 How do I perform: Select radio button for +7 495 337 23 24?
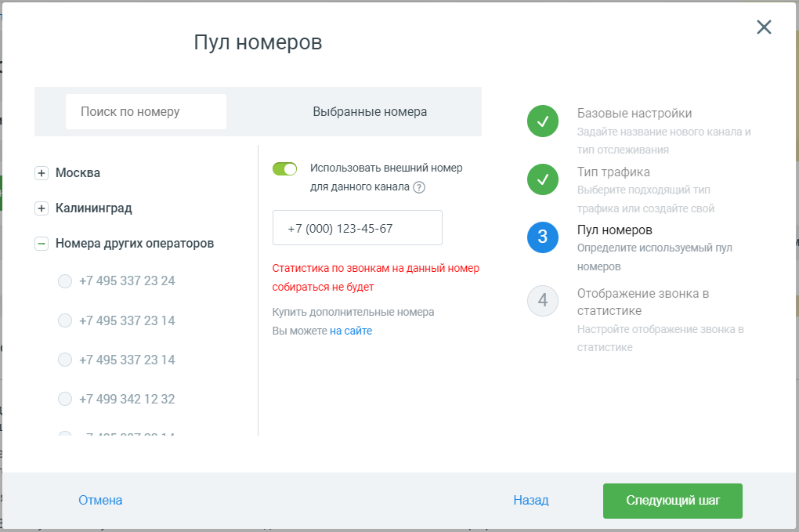coord(65,281)
